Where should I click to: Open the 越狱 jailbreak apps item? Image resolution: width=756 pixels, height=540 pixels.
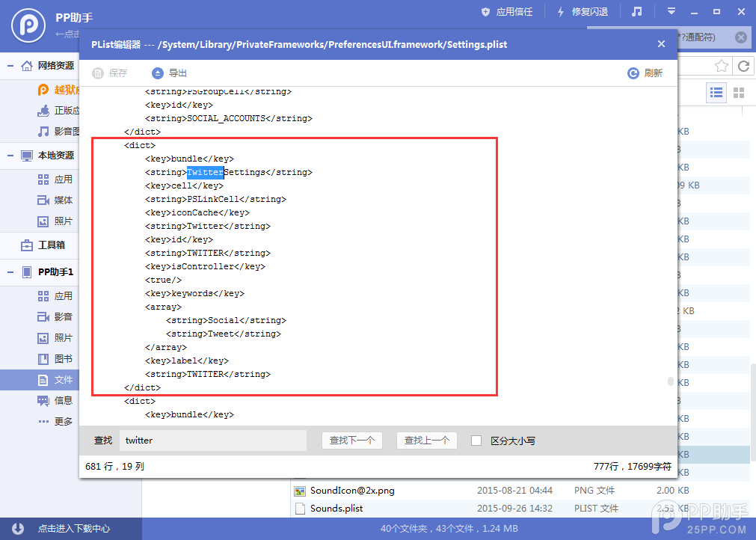(x=58, y=90)
